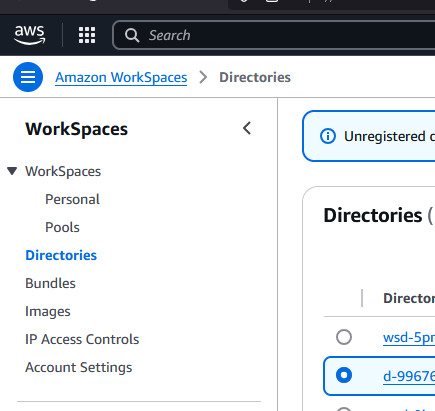Open the WorkSpaces section label in the sidebar
435x411 pixels.
(x=63, y=171)
